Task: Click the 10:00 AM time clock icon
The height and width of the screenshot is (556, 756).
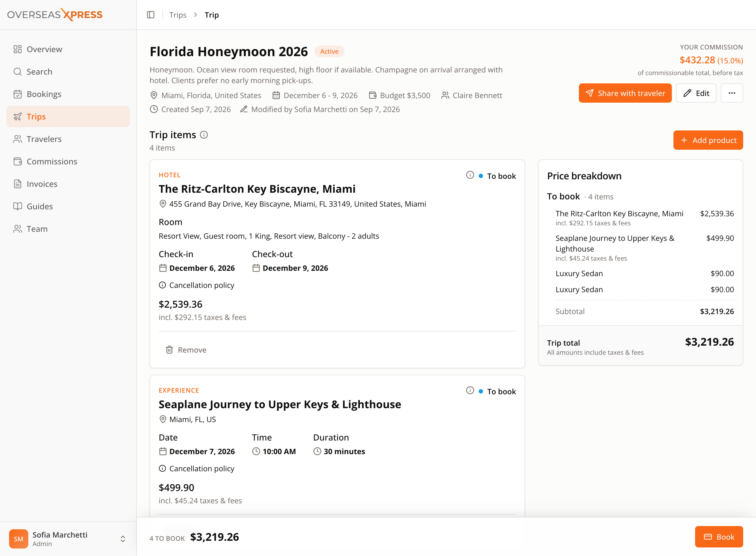Action: pos(256,451)
